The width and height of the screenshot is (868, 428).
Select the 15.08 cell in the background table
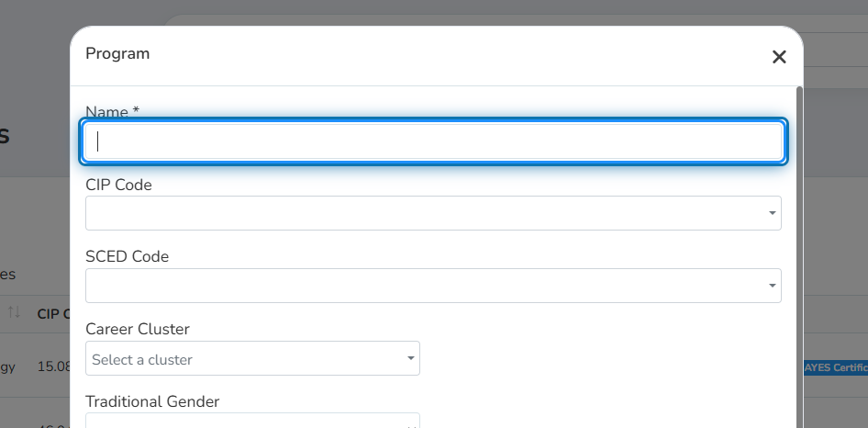(54, 366)
